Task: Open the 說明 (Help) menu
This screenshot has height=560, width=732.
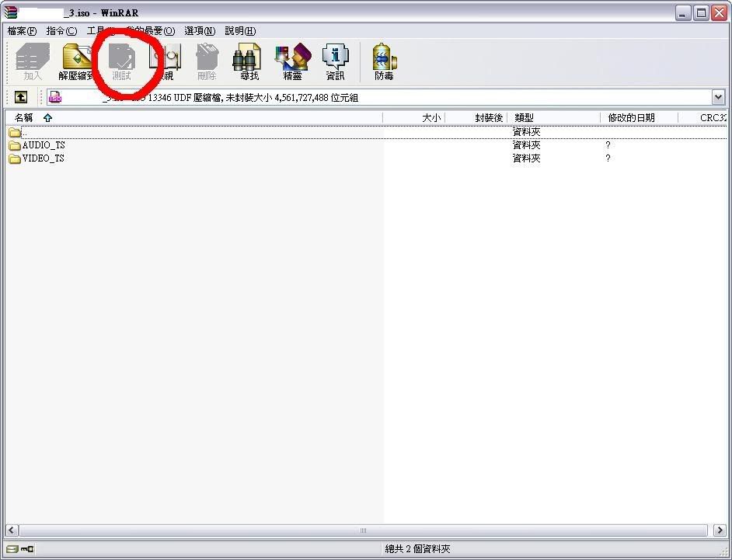Action: [x=240, y=31]
